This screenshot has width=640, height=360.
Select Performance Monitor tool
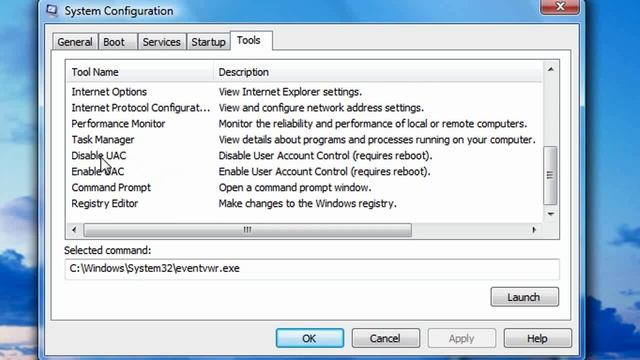pos(118,124)
